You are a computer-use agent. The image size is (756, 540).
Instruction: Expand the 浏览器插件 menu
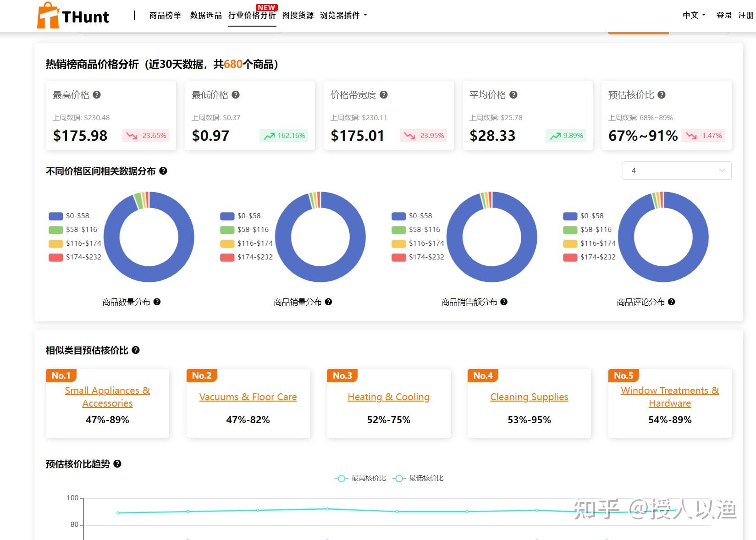point(342,15)
